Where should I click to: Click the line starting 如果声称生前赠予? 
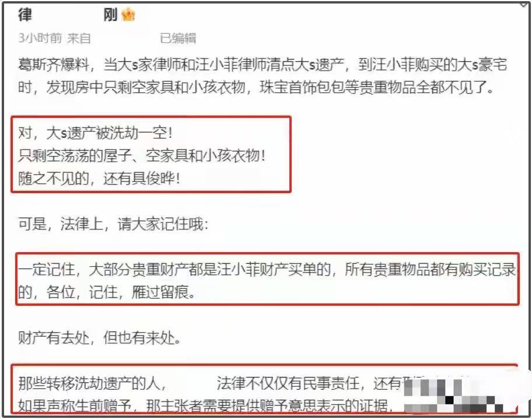tap(205, 406)
